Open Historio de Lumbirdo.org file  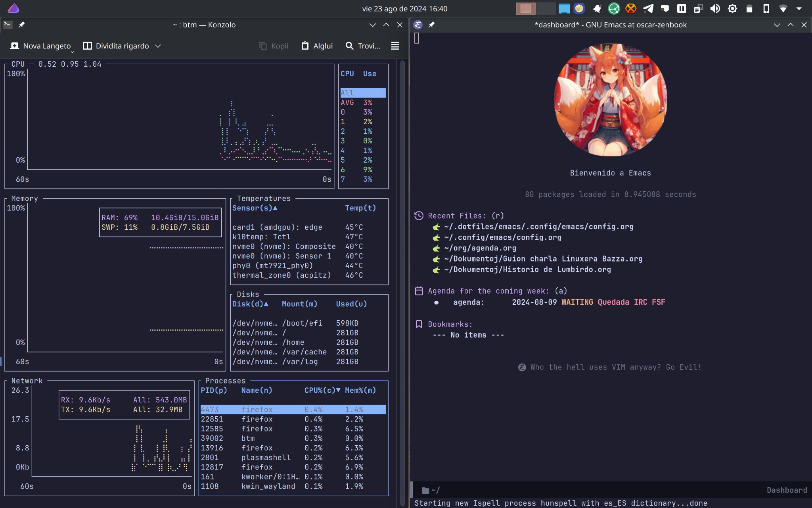527,269
